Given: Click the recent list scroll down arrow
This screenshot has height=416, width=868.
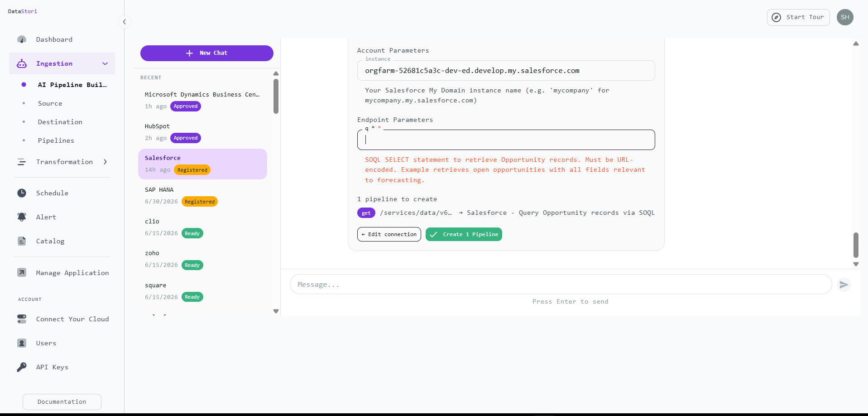Looking at the screenshot, I should coord(276,311).
